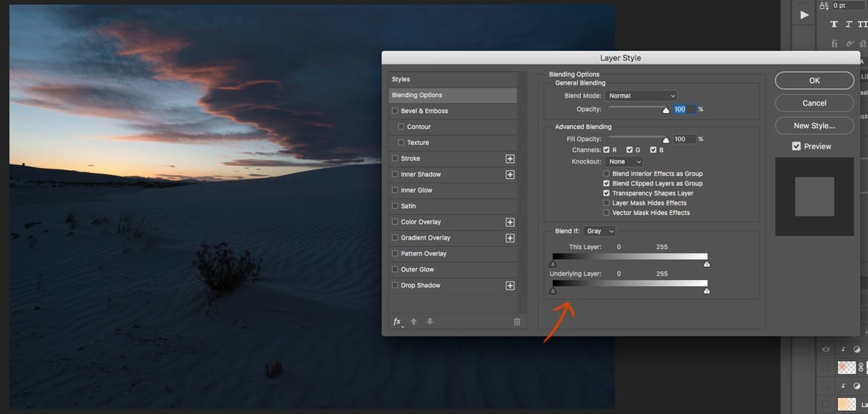Add a Gradient Overlay using its plus icon
The width and height of the screenshot is (868, 414).
510,238
